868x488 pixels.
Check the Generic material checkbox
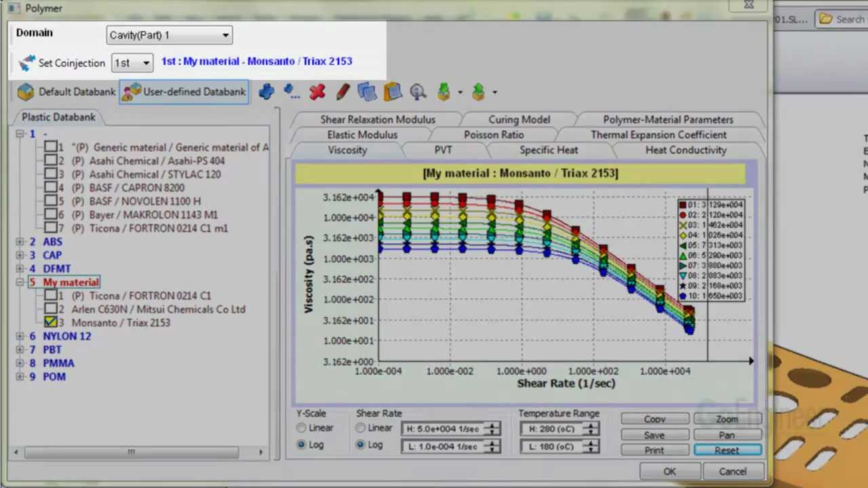click(51, 147)
